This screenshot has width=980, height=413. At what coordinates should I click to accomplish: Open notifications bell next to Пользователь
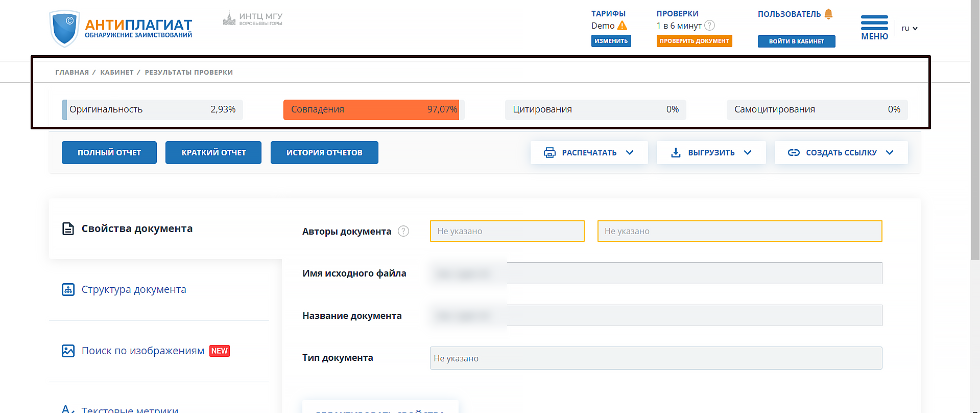pos(828,14)
